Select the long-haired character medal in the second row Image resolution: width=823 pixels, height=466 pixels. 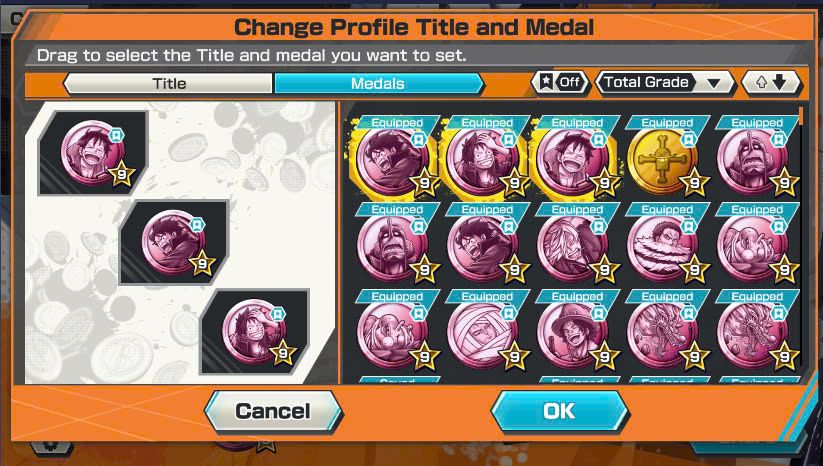573,246
